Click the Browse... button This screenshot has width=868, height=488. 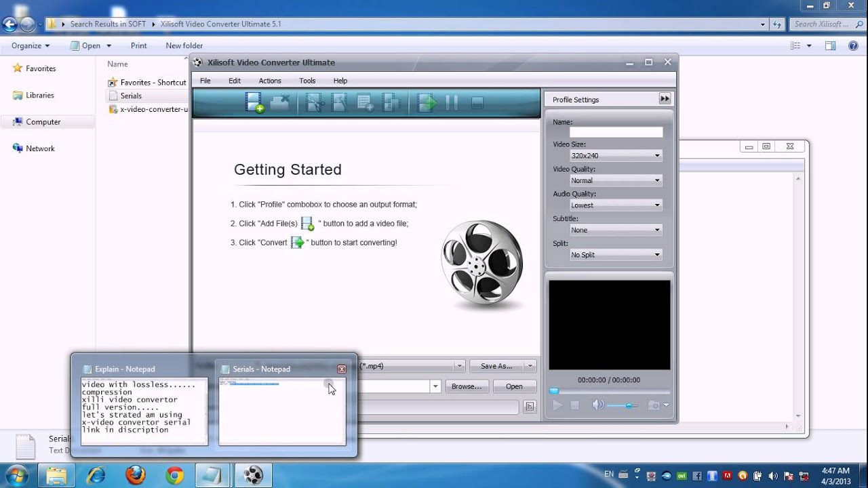click(x=467, y=386)
